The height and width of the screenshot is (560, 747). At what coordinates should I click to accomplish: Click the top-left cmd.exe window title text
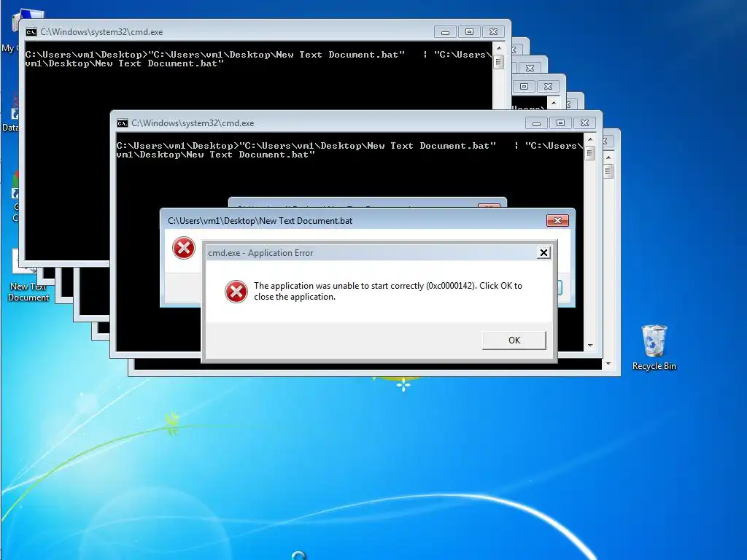click(101, 32)
